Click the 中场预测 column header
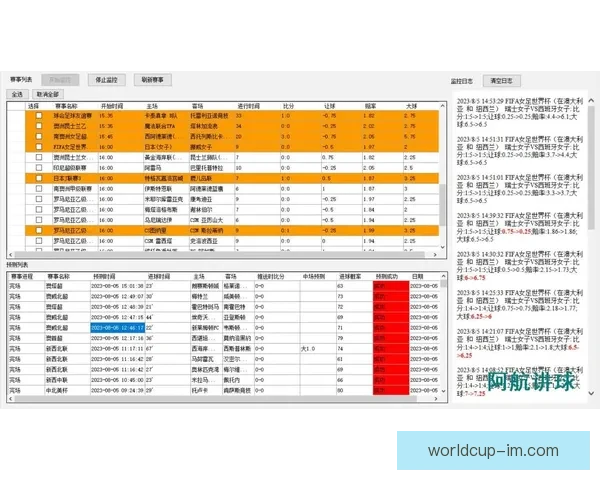 point(314,276)
